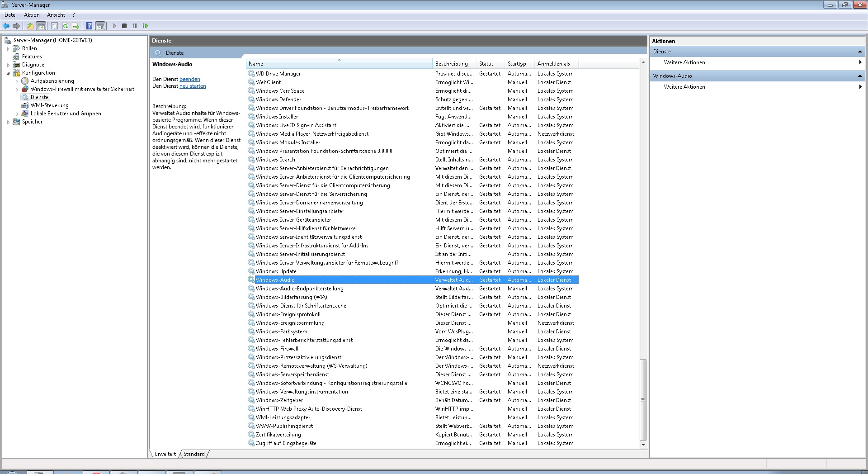Sort by the Starttyp column header
The image size is (868, 474).
[520, 64]
